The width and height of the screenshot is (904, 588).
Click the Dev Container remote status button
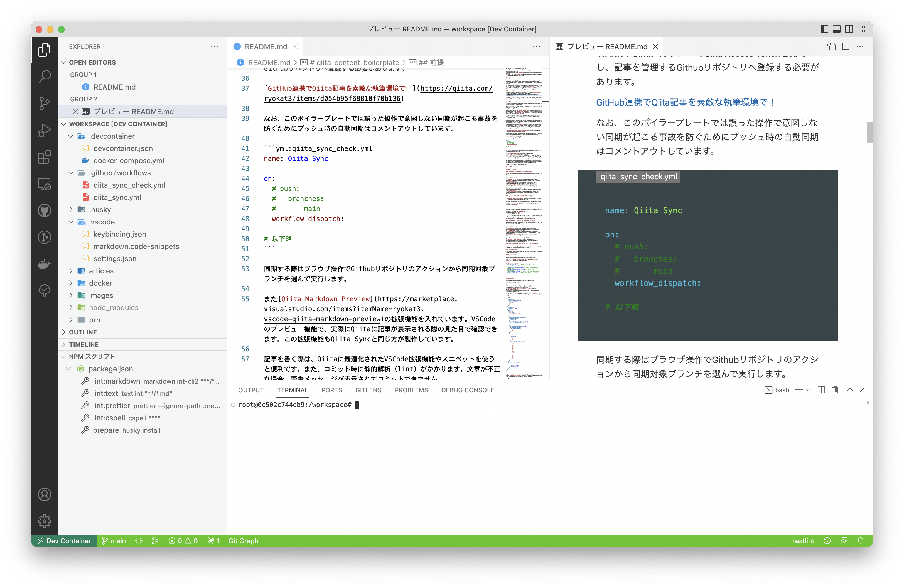click(x=64, y=540)
